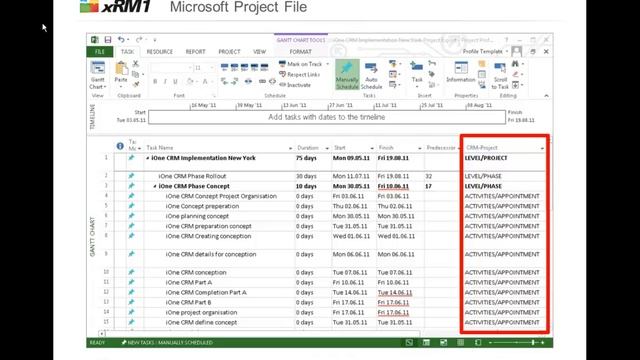Click the Fill Down icon in Editing
This screenshot has height=360, width=640.
pyautogui.click(x=516, y=84)
